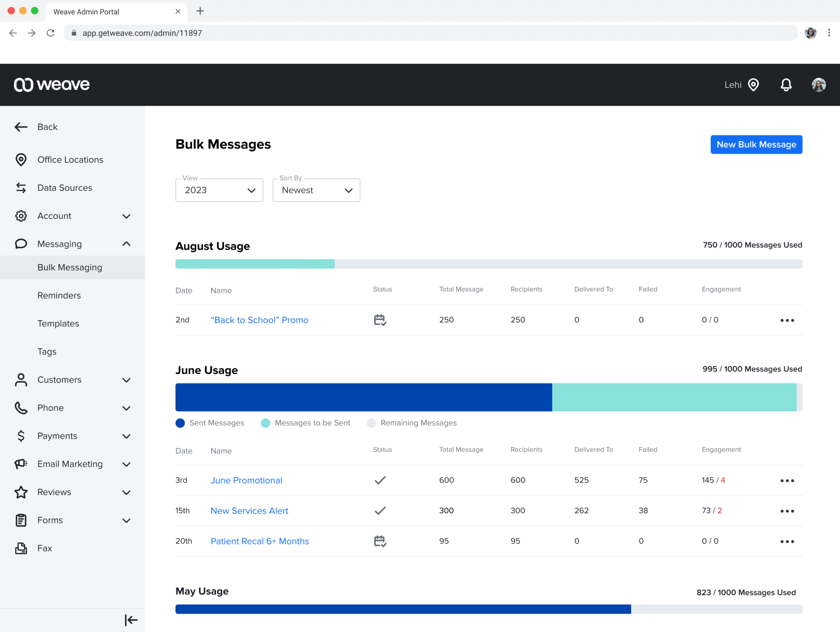Open the View year dropdown showing 2023
This screenshot has width=840, height=632.
click(x=219, y=190)
